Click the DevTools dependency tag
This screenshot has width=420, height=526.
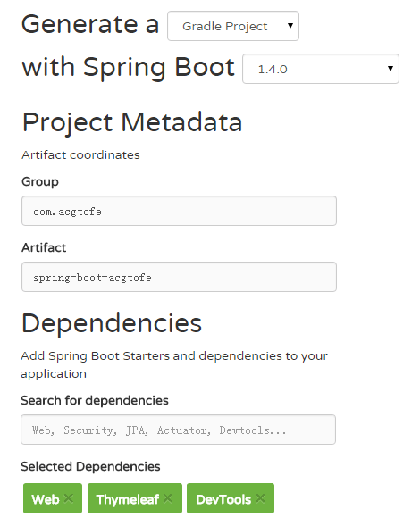[x=231, y=498]
